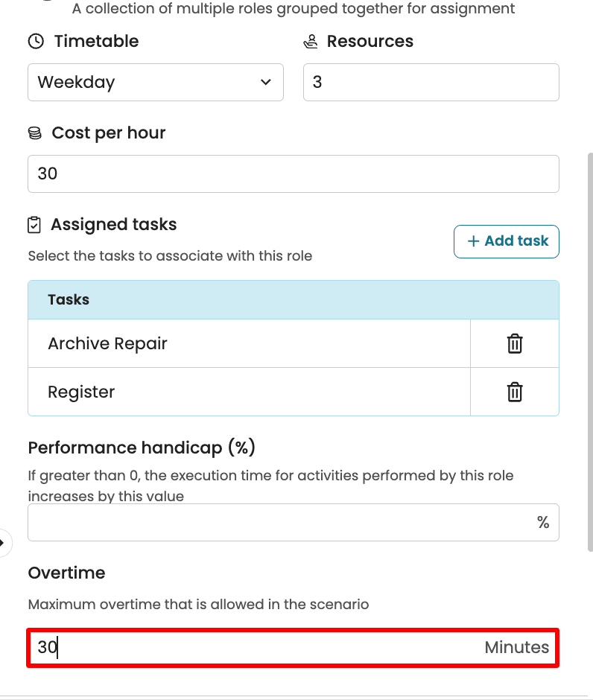Screen dimensions: 593x700
Task: Click the percent symbol in handicap field
Action: [543, 522]
